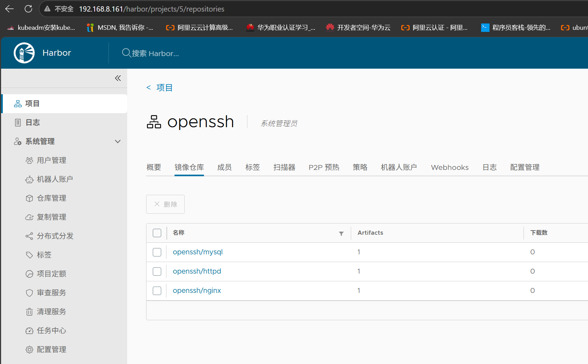Click the 机器人账户 robot icon in sidebar

(29, 179)
